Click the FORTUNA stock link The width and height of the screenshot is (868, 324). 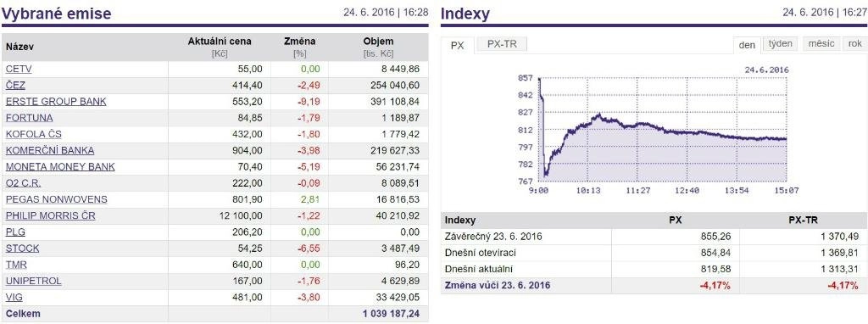click(30, 118)
